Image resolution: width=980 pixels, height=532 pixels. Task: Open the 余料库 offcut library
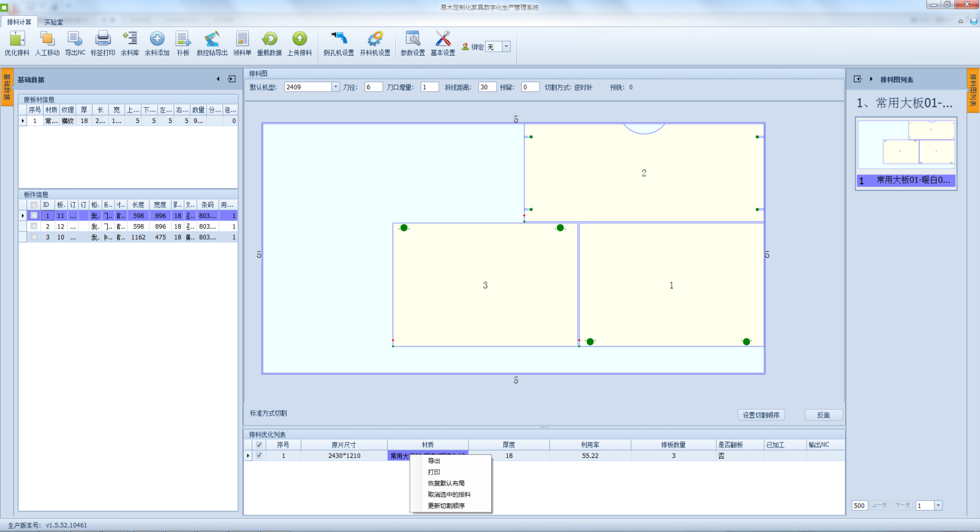[130, 44]
